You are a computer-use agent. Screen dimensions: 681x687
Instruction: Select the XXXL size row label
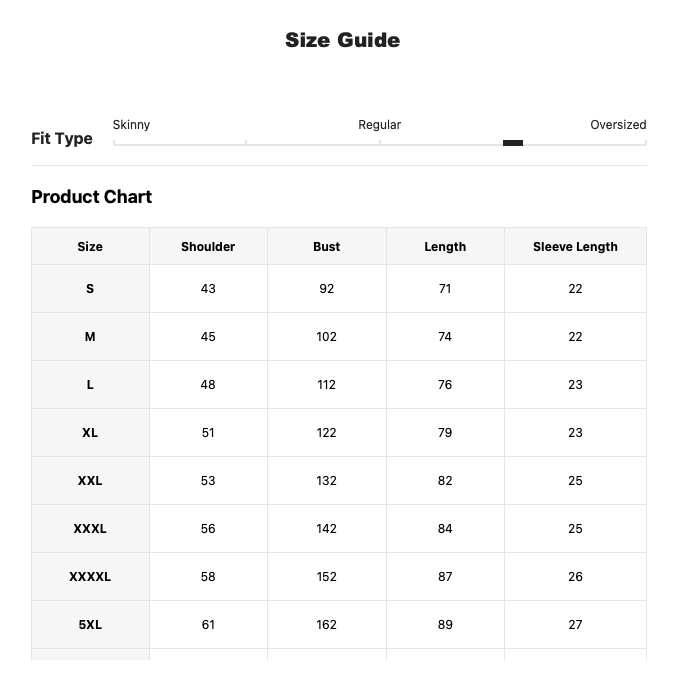pyautogui.click(x=90, y=528)
